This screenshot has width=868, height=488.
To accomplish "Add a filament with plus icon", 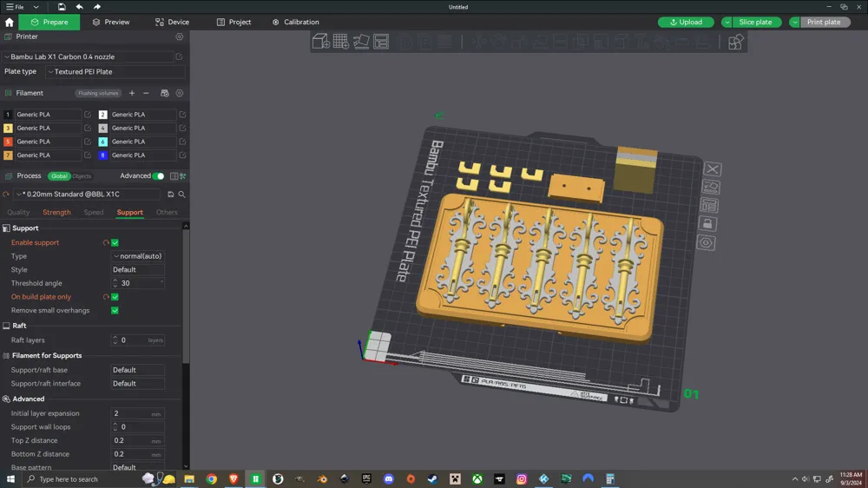I will click(132, 93).
